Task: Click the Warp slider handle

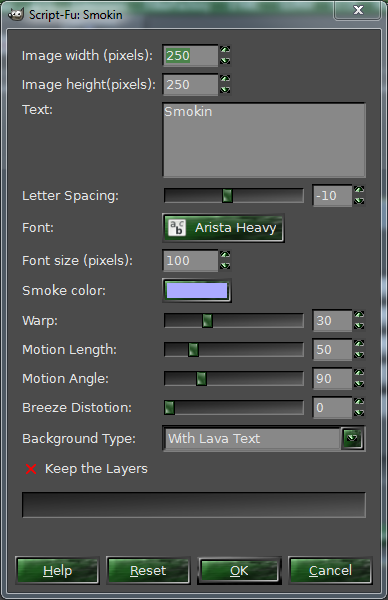Action: [207, 321]
